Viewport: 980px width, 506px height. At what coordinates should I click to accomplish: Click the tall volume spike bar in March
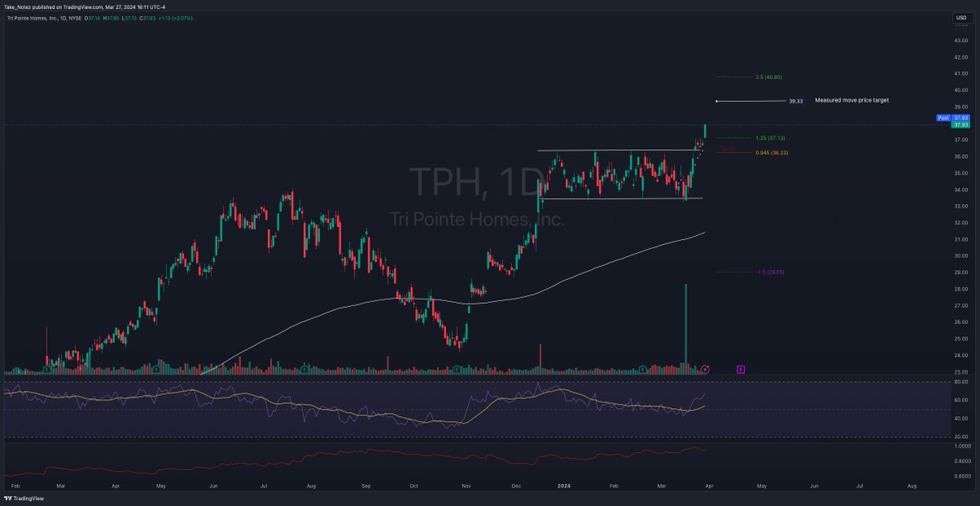(x=686, y=329)
